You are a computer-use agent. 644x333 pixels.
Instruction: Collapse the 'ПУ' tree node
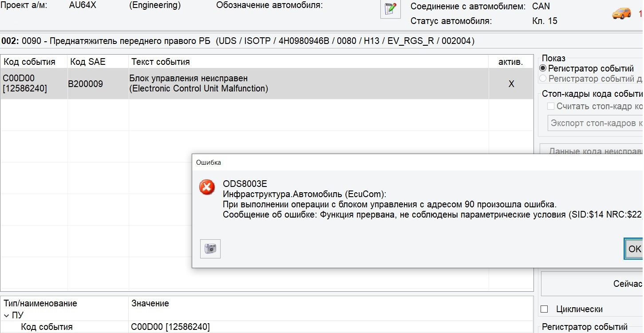click(x=7, y=315)
